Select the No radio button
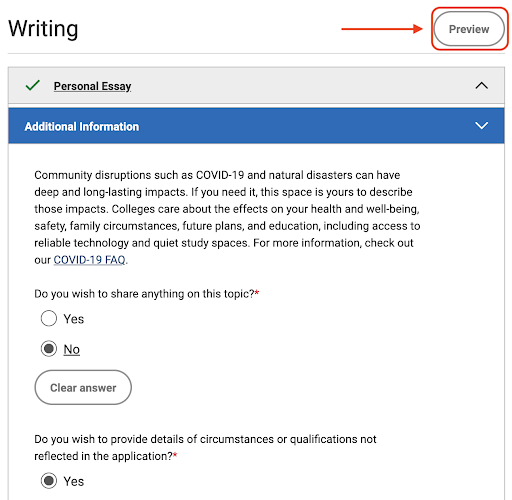Screen dimensions: 512x500 (49, 349)
